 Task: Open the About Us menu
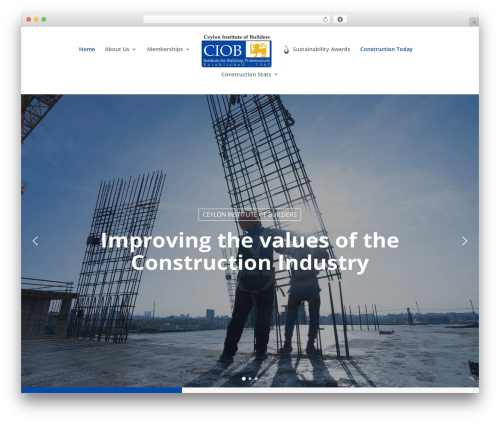117,49
